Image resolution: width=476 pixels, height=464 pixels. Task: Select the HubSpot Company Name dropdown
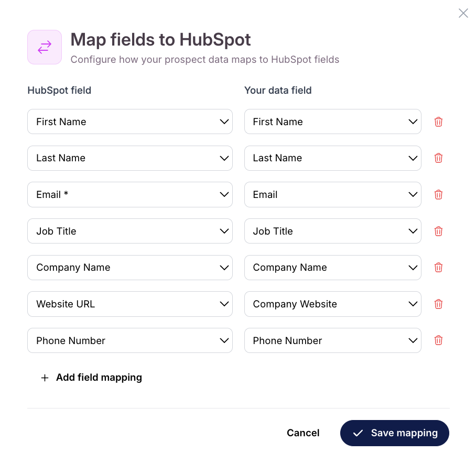(130, 268)
